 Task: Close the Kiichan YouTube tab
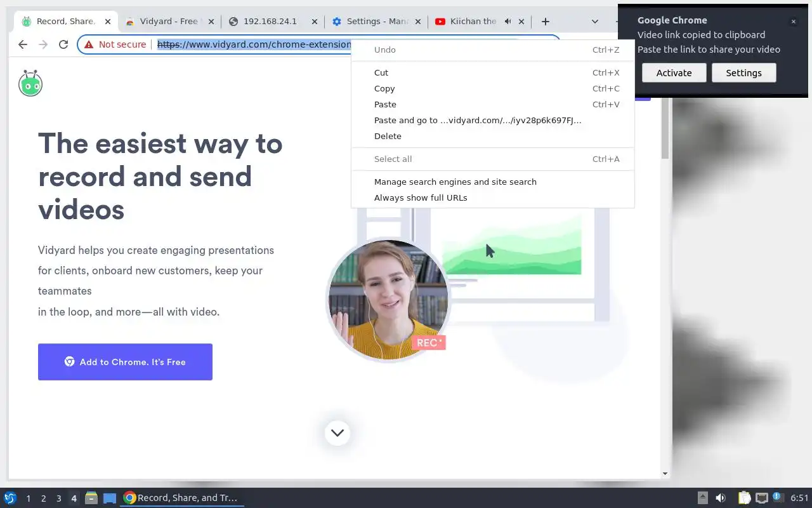[x=521, y=21]
